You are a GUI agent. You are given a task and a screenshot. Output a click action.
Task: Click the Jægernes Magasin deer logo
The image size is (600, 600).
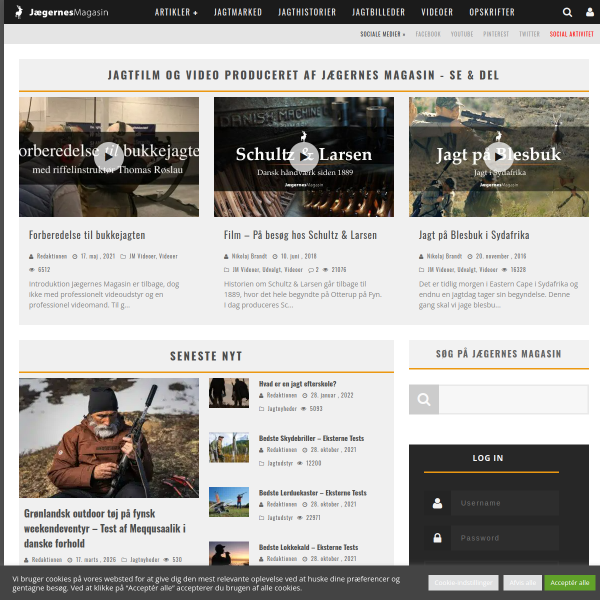tap(19, 12)
